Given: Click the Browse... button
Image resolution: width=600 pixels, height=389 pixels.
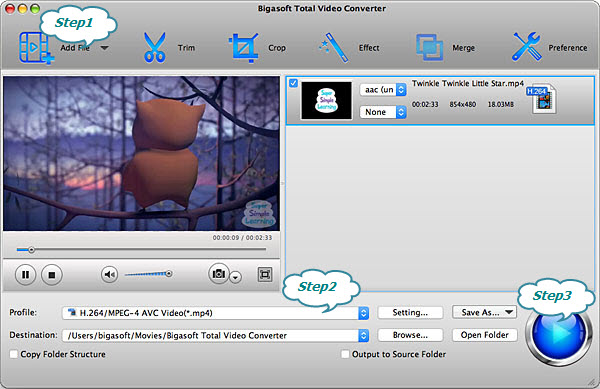Looking at the screenshot, I should [410, 335].
